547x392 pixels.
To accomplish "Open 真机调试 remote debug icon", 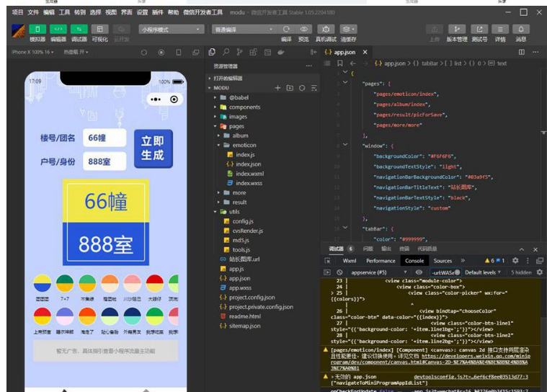I will [x=325, y=29].
